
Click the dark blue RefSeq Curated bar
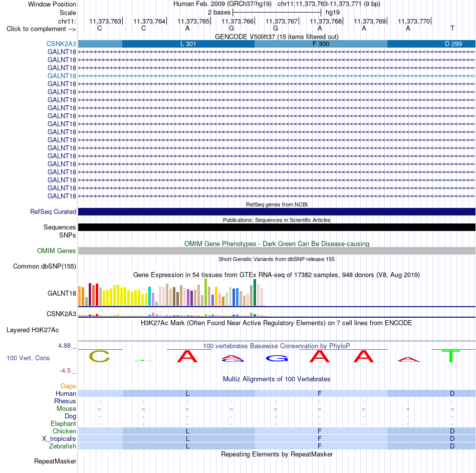(277, 211)
